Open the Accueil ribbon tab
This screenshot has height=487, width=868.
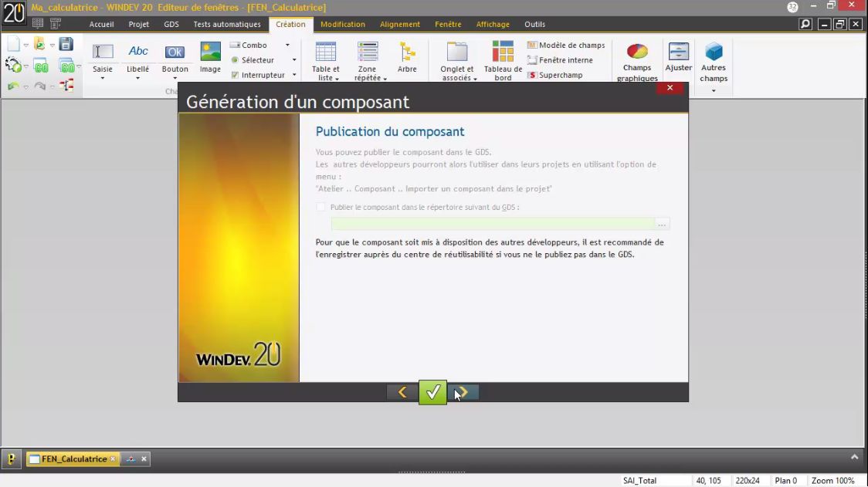(x=102, y=25)
